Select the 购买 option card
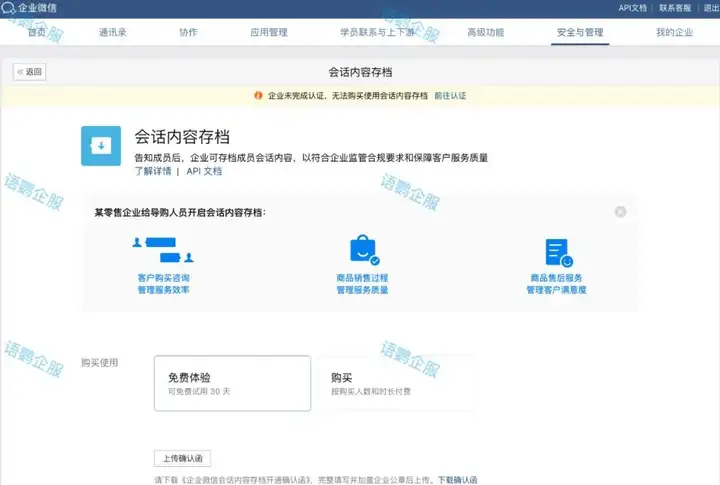 pyautogui.click(x=394, y=383)
